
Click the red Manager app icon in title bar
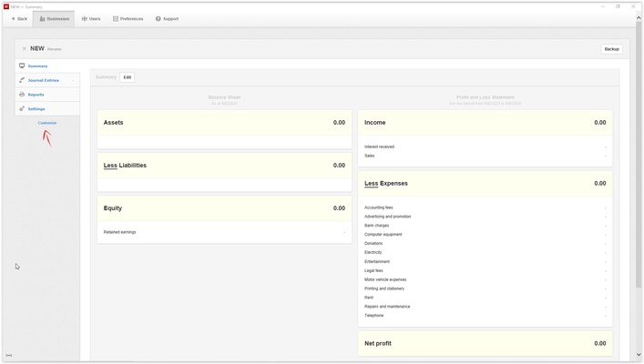tap(6, 6)
